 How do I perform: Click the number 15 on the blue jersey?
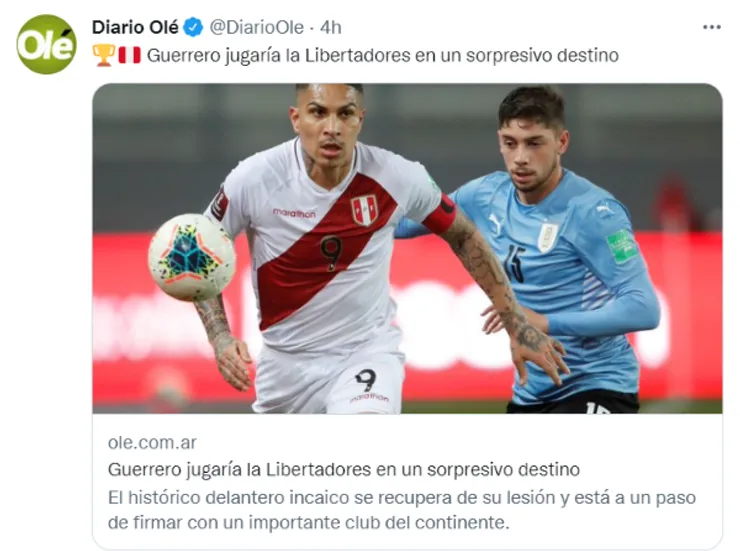514,262
